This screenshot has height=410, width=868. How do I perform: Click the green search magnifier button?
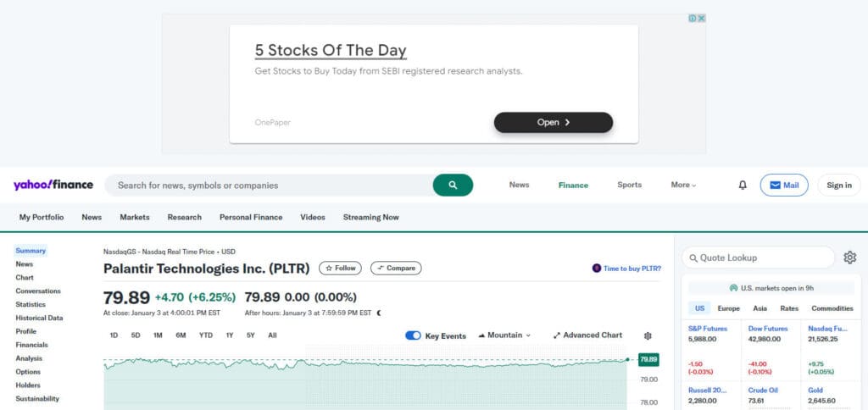click(453, 186)
